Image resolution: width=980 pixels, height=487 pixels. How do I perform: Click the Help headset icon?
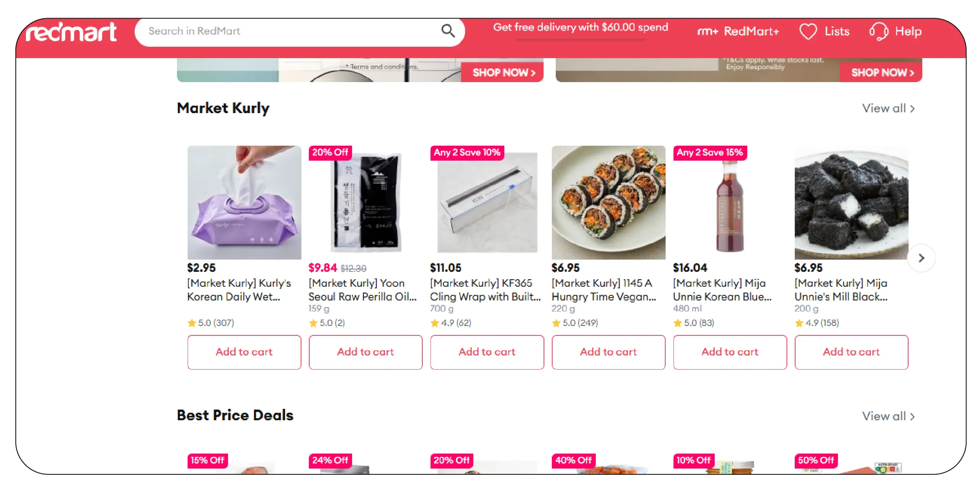click(x=878, y=31)
